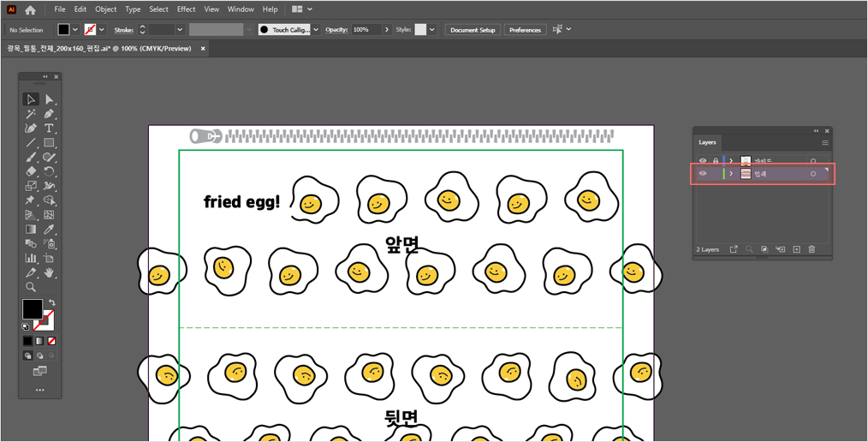This screenshot has height=442, width=868.
Task: Toggle visibility of top (blue) layer
Action: pyautogui.click(x=703, y=161)
